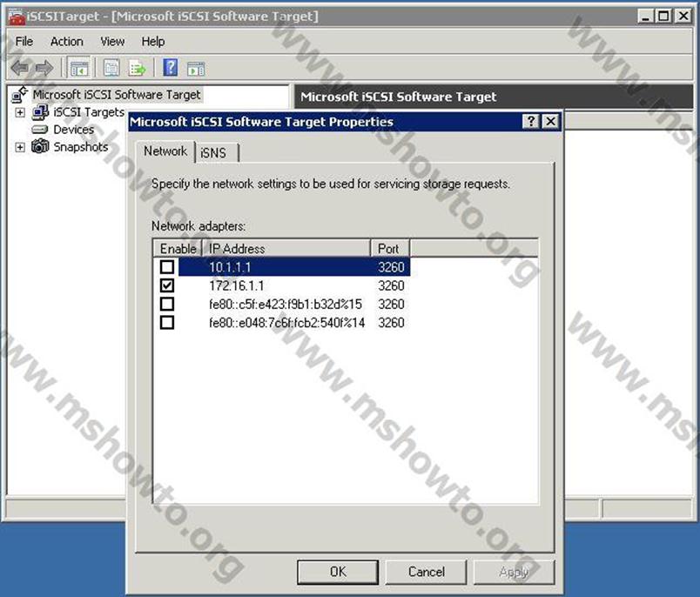Open the View menu
Viewport: 700px width, 597px height.
tap(112, 42)
